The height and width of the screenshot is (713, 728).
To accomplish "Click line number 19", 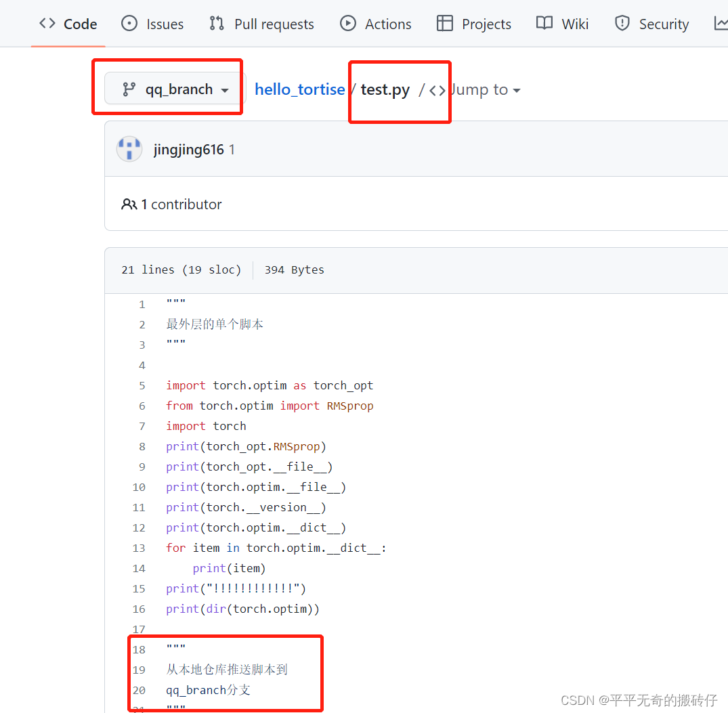I will [x=139, y=670].
